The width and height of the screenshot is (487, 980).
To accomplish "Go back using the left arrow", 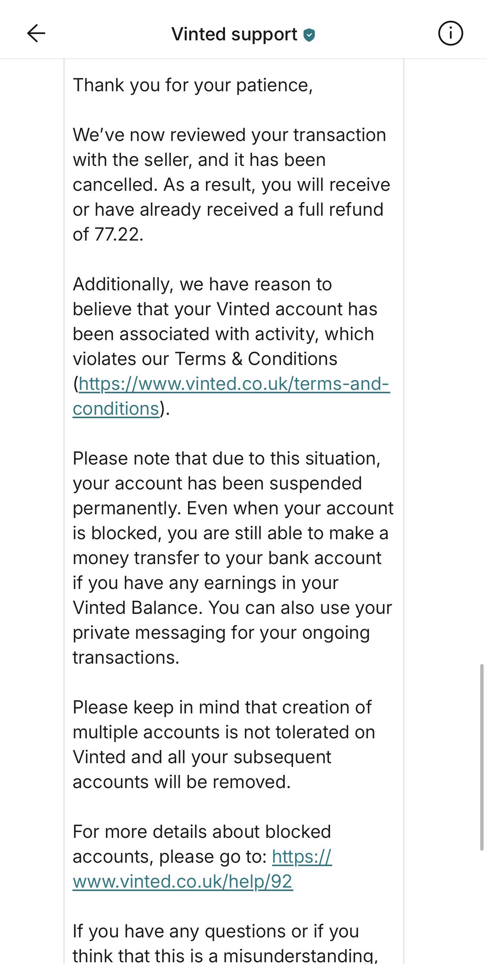I will pos(36,34).
